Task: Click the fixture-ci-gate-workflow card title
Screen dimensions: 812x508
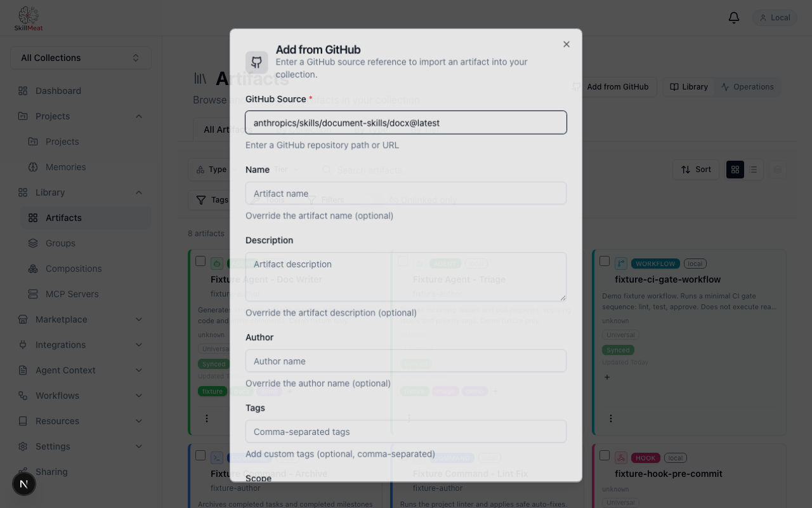Action: point(667,279)
